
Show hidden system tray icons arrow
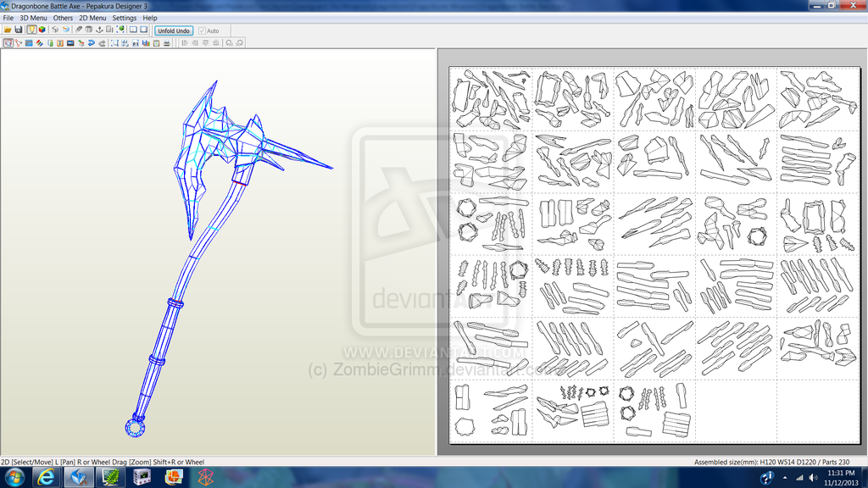[785, 478]
